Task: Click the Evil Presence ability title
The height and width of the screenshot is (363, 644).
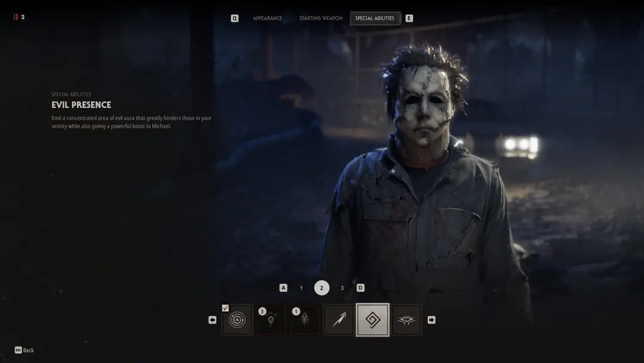Action: [x=81, y=105]
